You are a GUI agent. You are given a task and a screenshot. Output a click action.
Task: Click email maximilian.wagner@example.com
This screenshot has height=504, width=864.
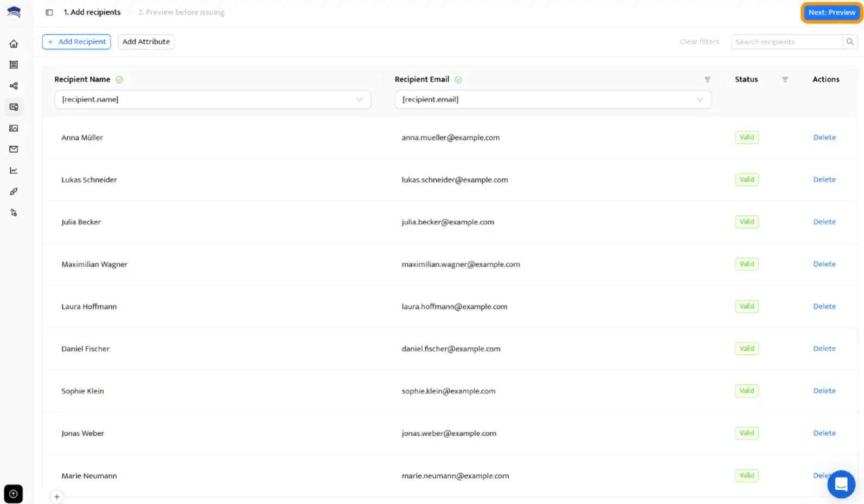coord(460,264)
